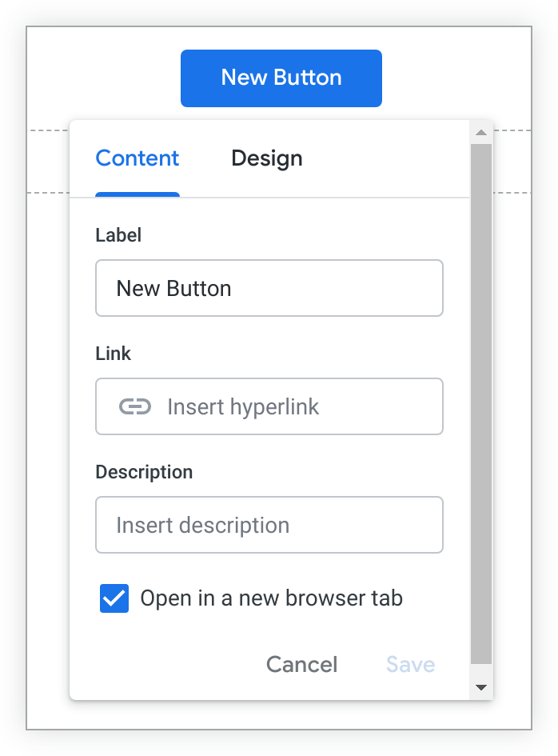Click the "Link" field heading
Viewport: 558px width, 756px height.
114,354
